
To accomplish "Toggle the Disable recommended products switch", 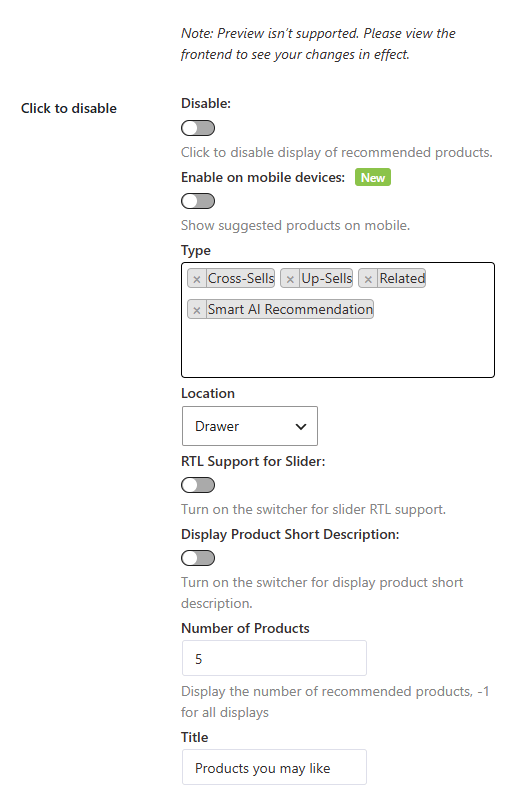I will point(198,128).
